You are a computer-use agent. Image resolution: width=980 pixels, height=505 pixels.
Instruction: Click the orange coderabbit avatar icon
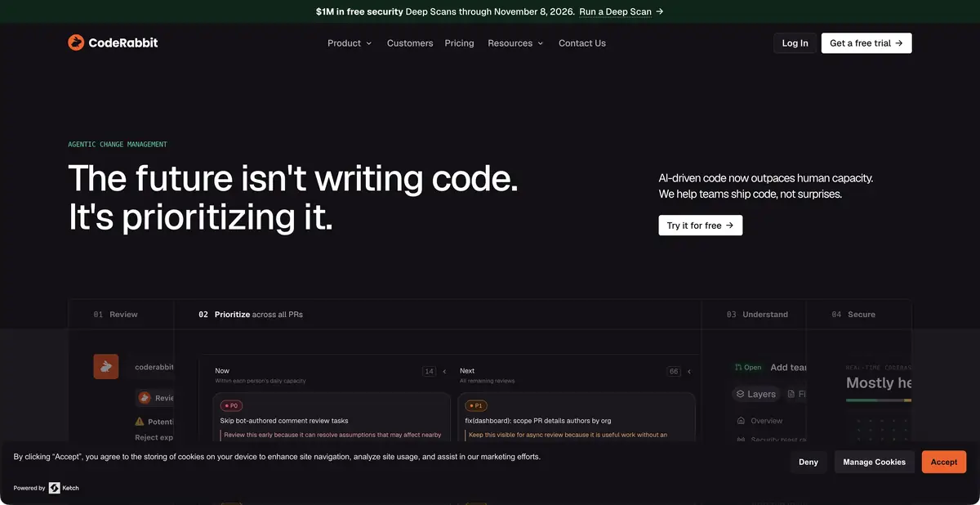(106, 367)
